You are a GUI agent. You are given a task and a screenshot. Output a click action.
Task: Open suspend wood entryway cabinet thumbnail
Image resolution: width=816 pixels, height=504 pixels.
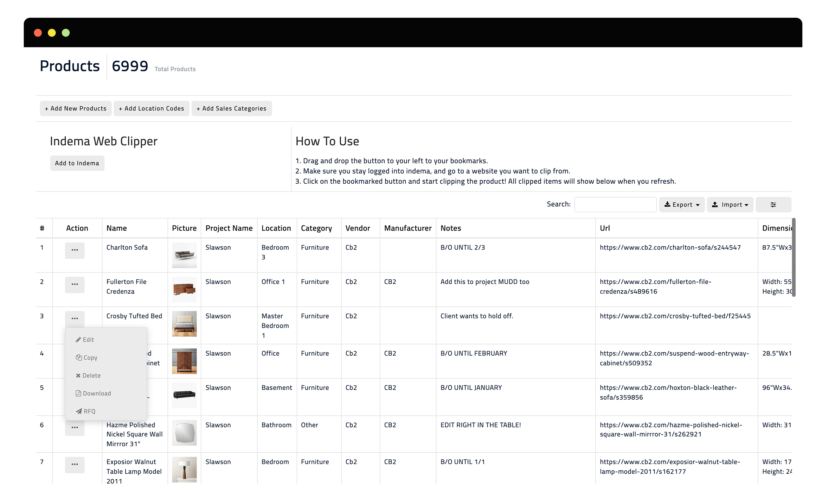184,361
